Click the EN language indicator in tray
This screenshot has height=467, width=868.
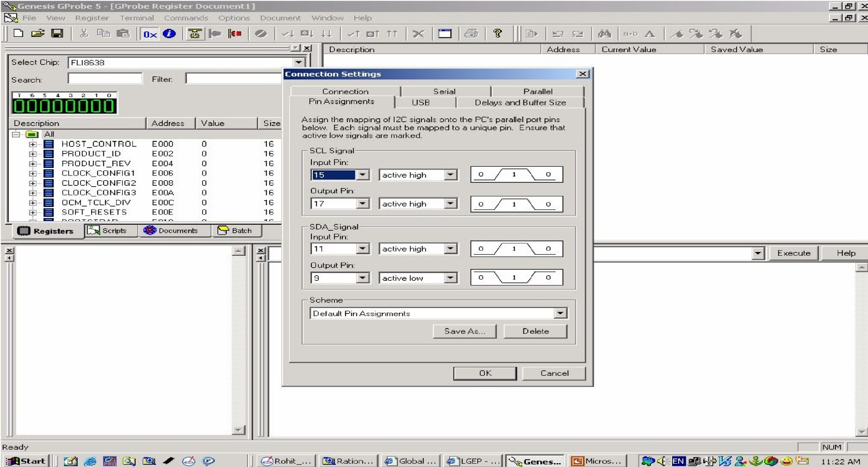click(678, 461)
